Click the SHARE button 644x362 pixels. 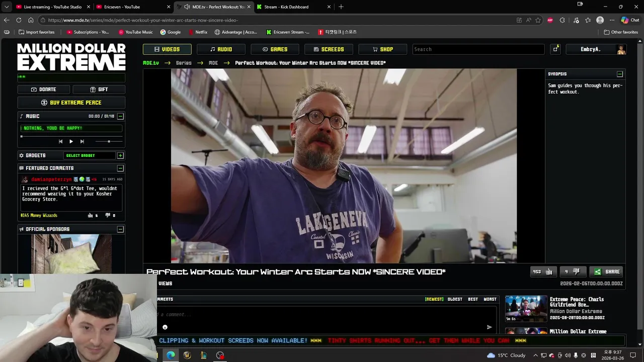[x=607, y=271]
